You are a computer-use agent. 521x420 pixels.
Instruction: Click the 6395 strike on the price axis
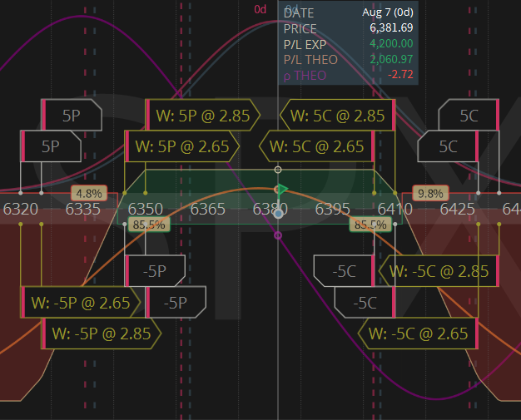(333, 210)
